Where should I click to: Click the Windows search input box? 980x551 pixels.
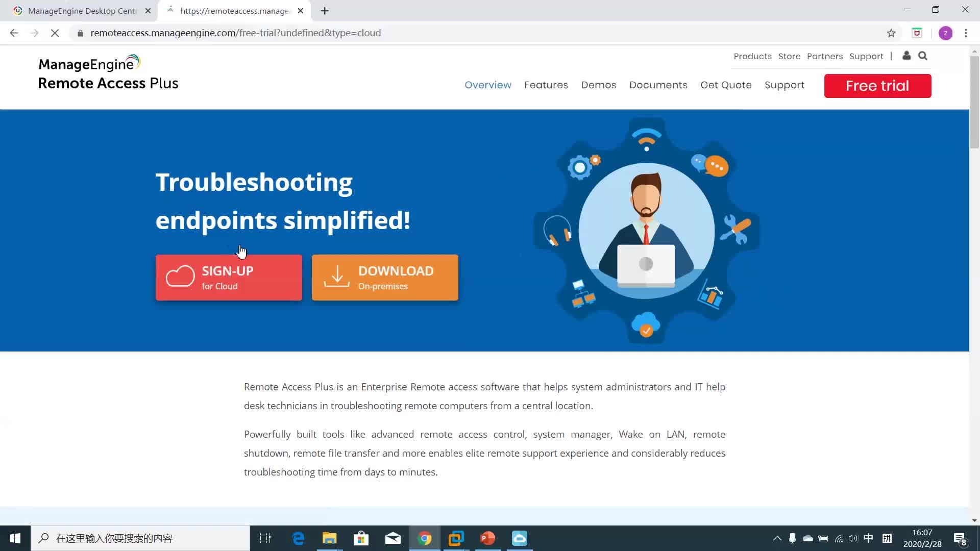[x=143, y=538]
